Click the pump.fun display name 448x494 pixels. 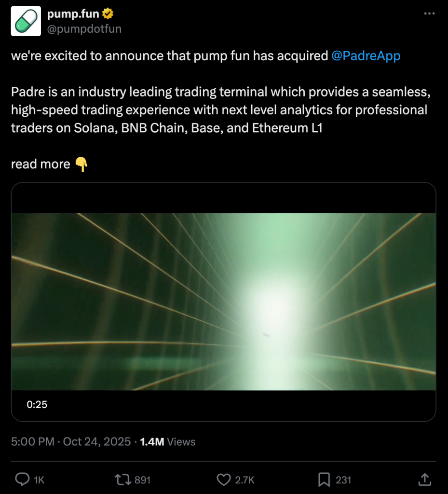[x=73, y=14]
